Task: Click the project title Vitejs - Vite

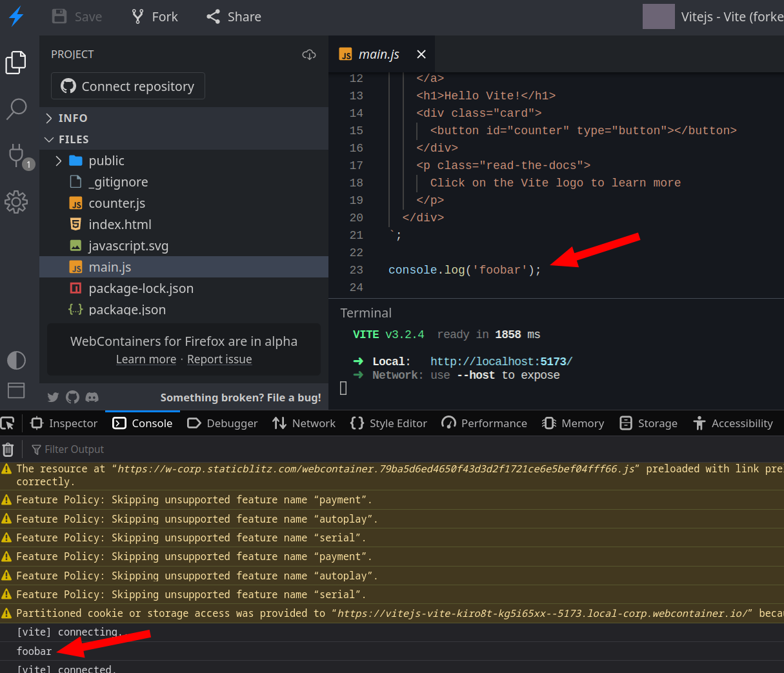Action: pos(732,17)
